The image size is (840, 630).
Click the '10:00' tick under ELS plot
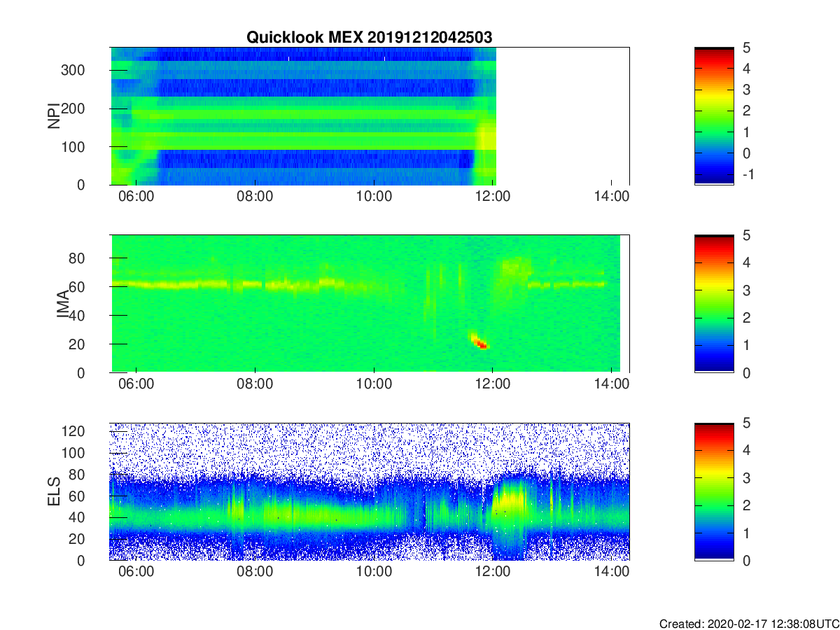tap(374, 572)
